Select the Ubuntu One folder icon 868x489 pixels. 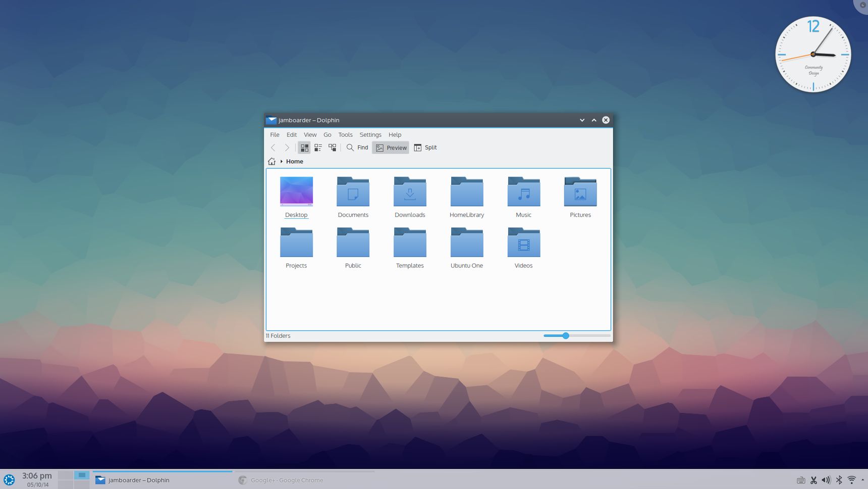pos(467,242)
